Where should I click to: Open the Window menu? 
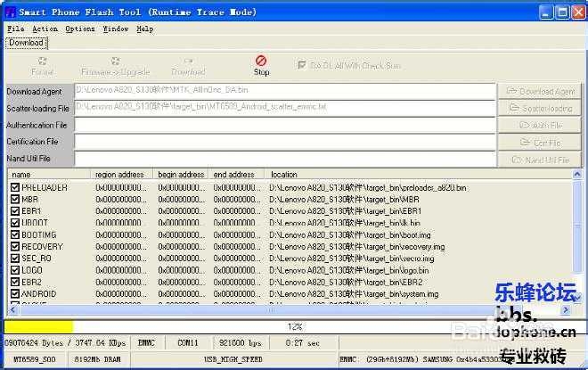pos(116,29)
